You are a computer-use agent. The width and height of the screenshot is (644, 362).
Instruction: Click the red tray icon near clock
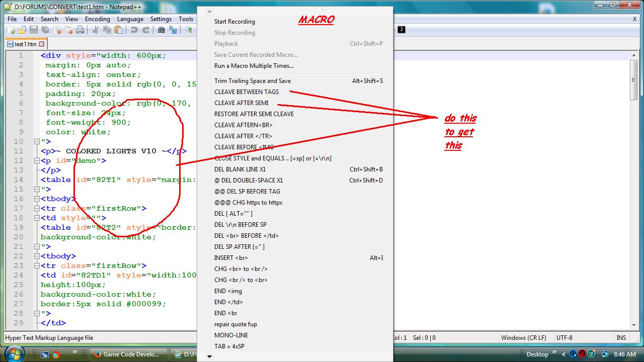point(582,354)
